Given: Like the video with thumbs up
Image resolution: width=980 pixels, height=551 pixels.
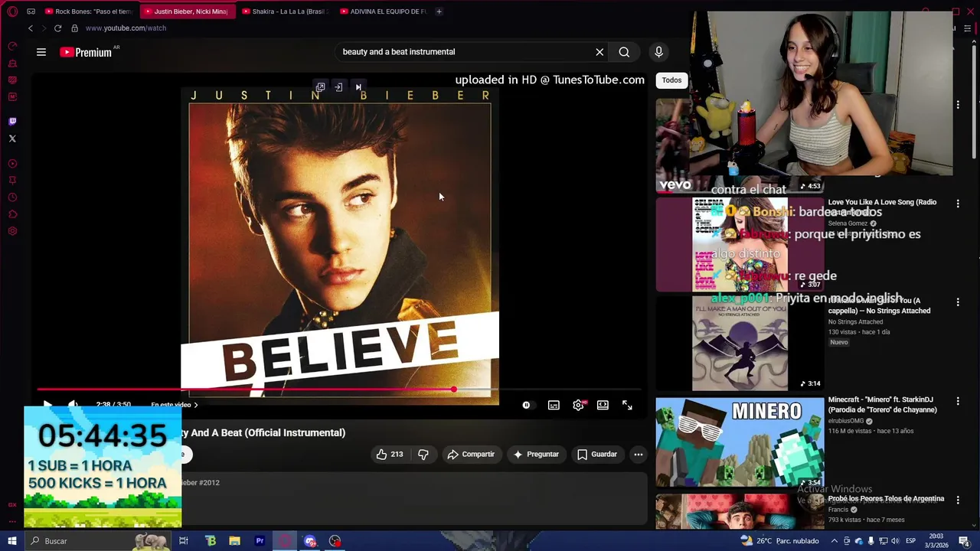Looking at the screenshot, I should 390,455.
